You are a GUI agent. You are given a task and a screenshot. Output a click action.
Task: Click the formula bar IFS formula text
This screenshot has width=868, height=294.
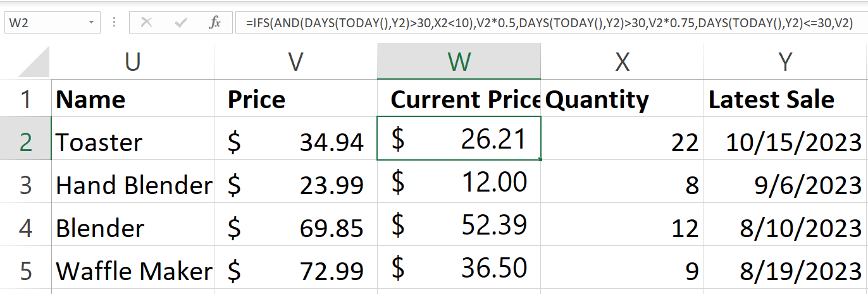(550, 23)
